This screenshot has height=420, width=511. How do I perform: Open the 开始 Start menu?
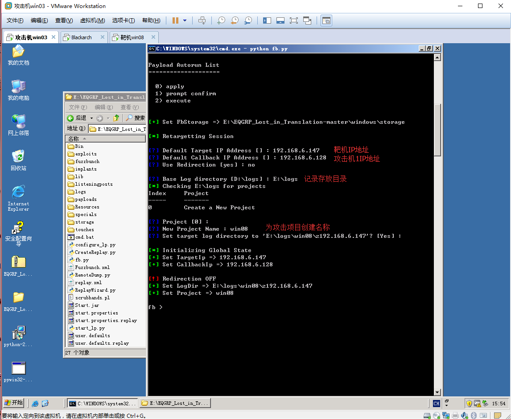[14, 403]
